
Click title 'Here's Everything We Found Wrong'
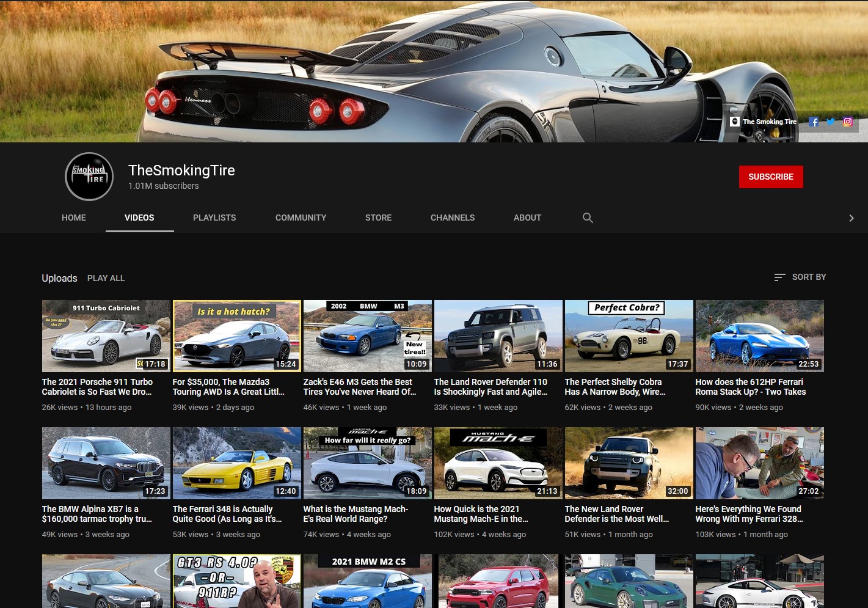click(749, 514)
